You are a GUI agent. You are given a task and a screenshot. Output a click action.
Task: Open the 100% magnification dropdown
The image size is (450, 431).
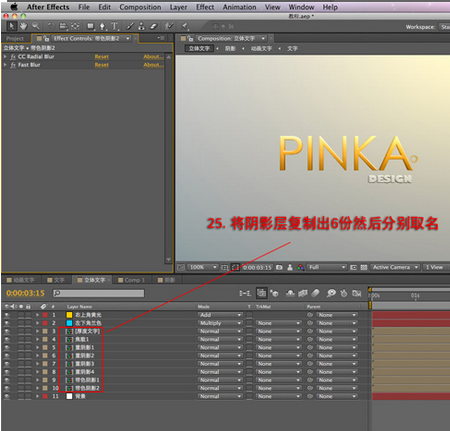(x=203, y=267)
